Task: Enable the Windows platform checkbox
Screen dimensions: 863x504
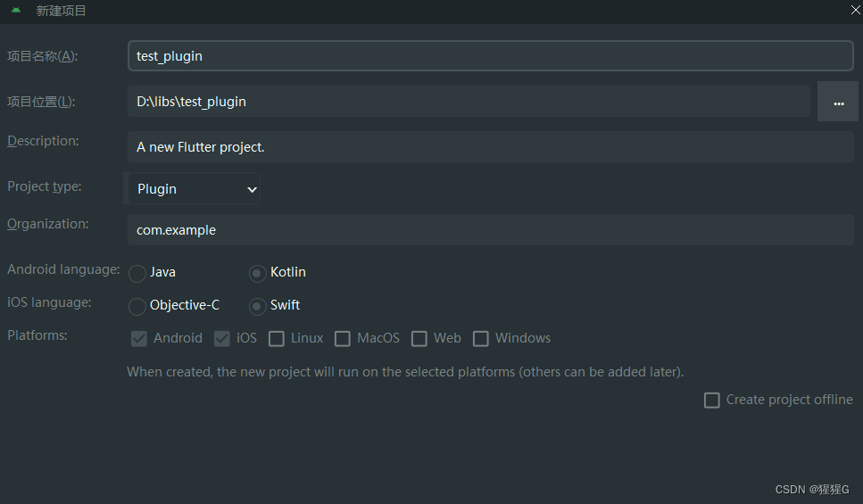Action: [481, 339]
